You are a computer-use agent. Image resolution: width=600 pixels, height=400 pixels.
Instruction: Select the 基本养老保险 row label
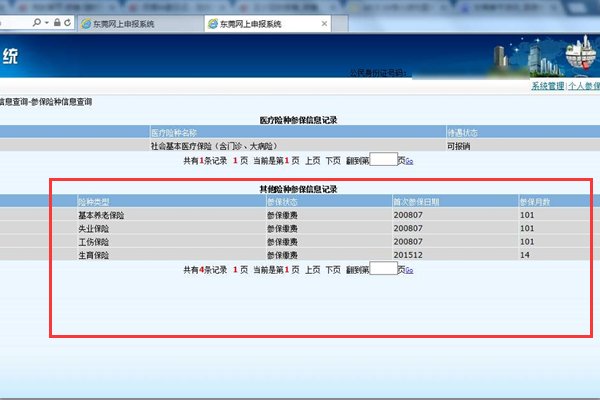coord(101,215)
